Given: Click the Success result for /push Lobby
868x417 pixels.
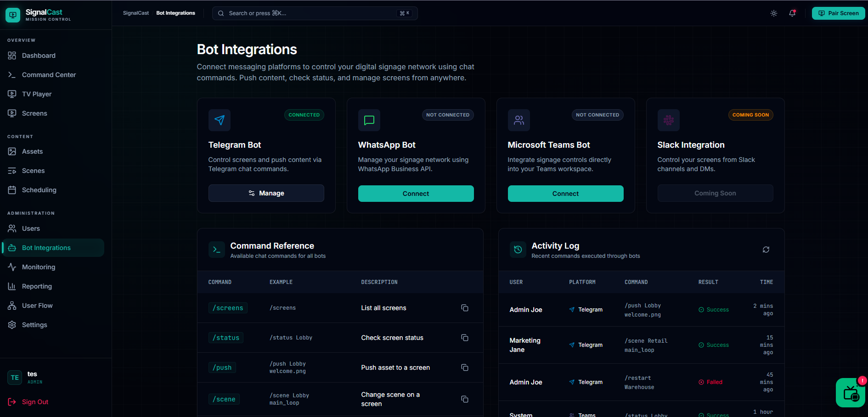Looking at the screenshot, I should click(x=714, y=310).
